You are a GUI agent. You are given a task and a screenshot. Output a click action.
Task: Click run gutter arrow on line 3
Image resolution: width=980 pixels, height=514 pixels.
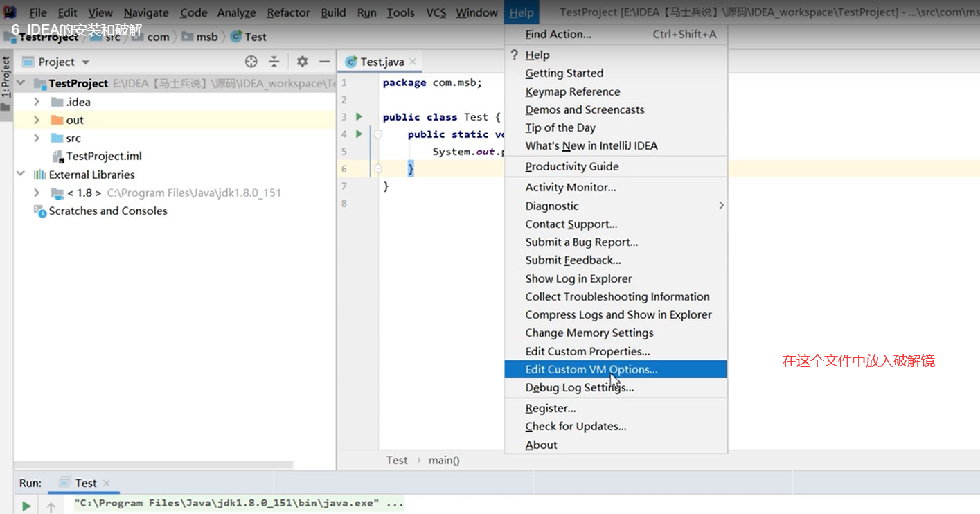(359, 116)
